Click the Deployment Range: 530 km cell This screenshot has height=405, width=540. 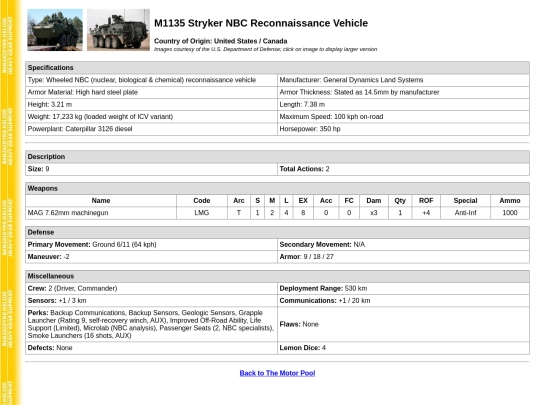click(x=403, y=289)
